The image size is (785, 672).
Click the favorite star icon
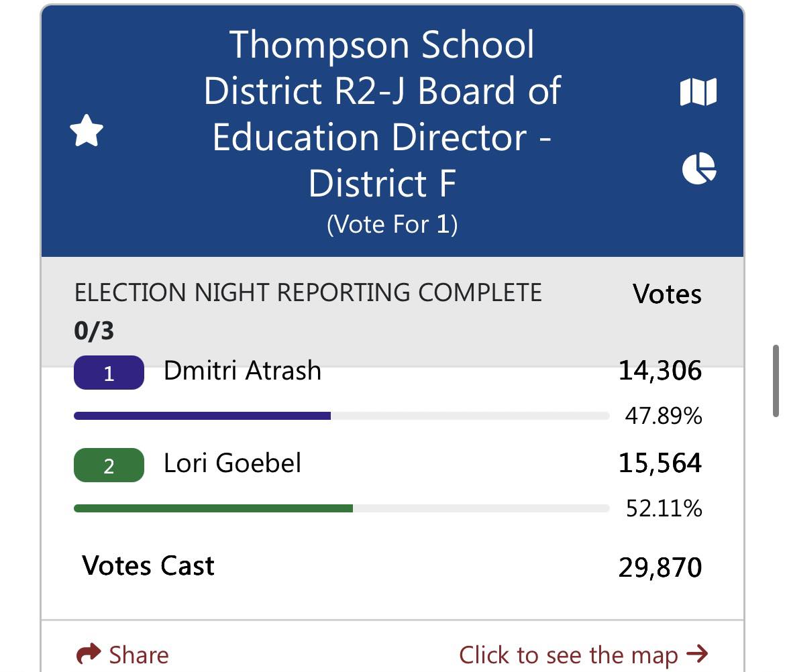point(87,131)
